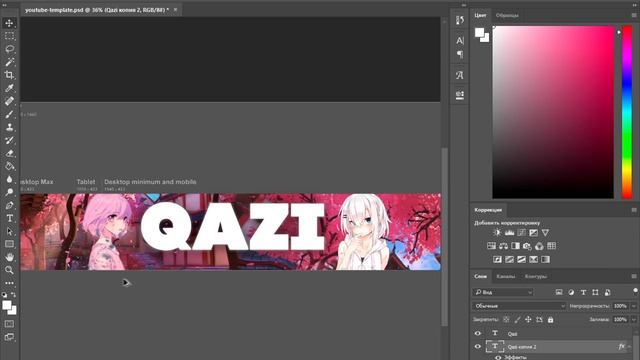The image size is (640, 360).
Task: Select the Healing Brush tool
Action: point(9,101)
